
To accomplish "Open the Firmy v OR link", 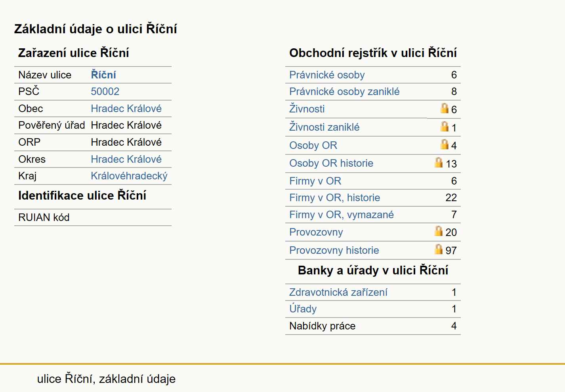I will click(x=315, y=181).
